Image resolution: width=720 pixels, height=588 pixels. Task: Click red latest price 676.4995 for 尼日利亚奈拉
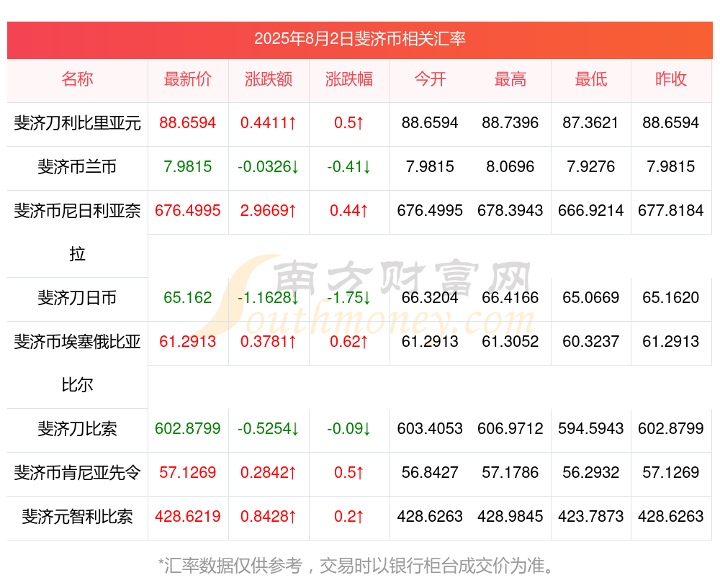tap(188, 210)
